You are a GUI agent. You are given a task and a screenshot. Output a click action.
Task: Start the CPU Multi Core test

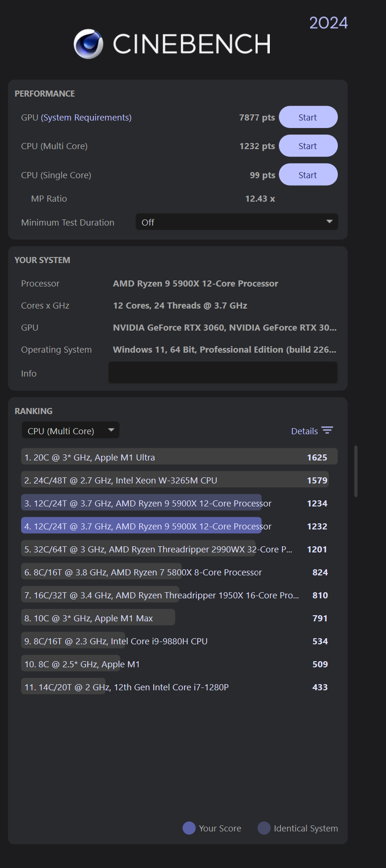click(308, 146)
